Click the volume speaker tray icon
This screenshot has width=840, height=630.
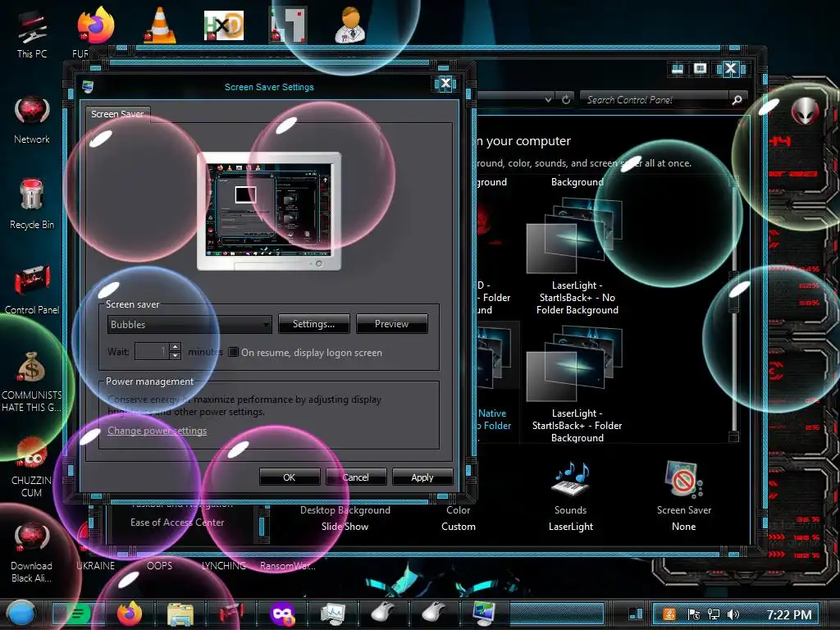733,614
